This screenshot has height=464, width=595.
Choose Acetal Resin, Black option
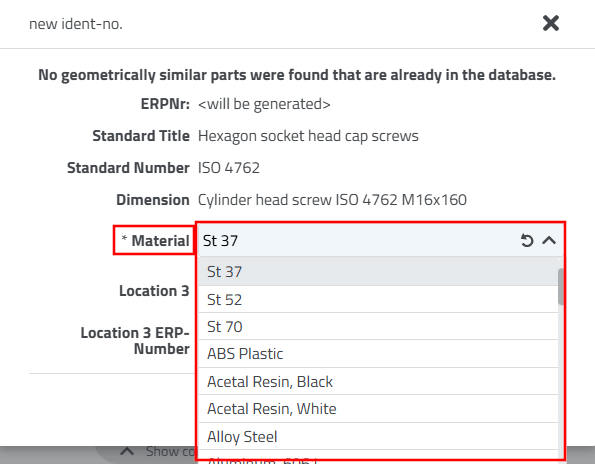point(378,382)
